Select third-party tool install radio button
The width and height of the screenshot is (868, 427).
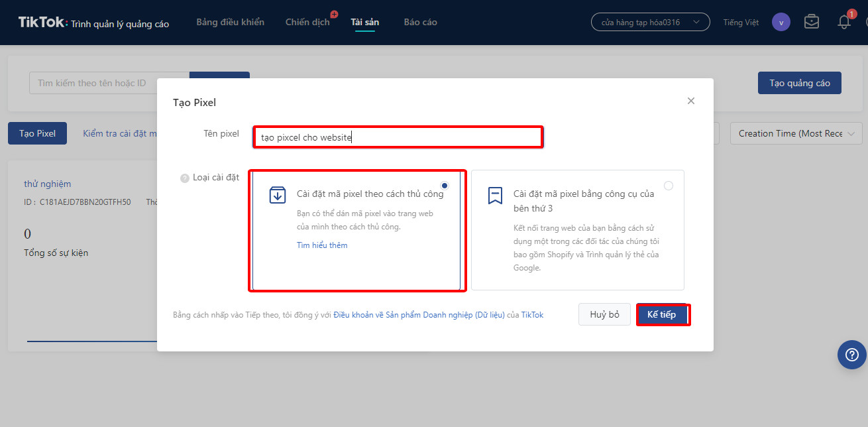[x=668, y=186]
